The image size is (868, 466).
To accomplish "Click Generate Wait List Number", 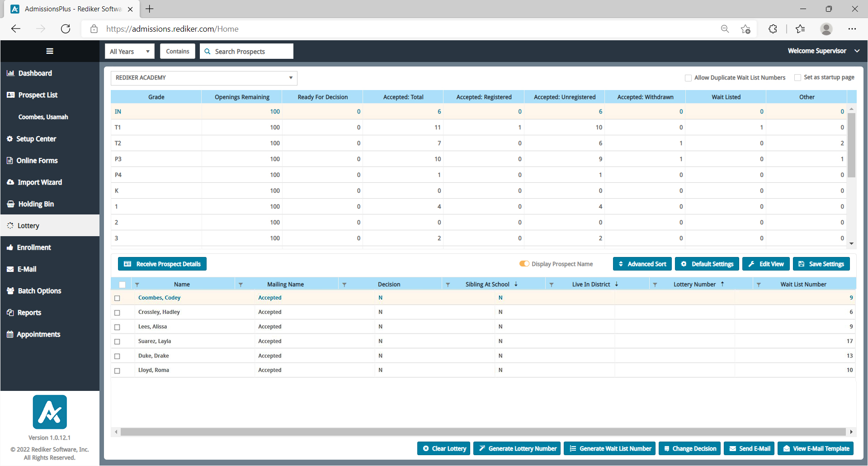I will 609,448.
